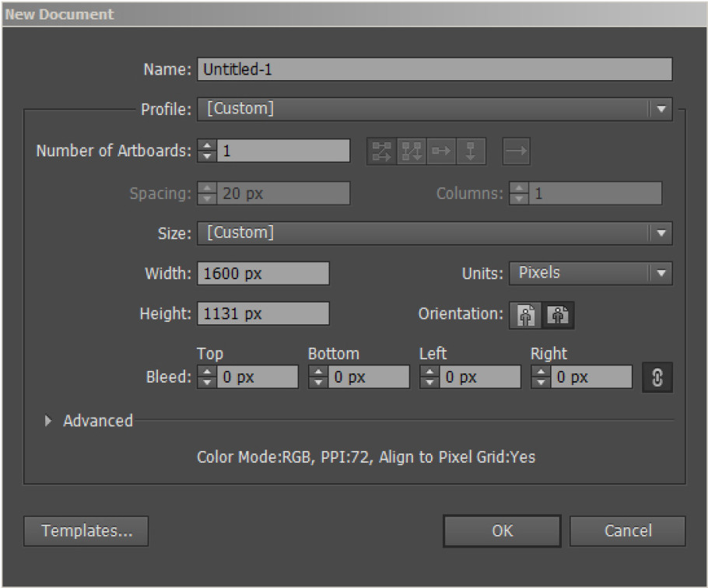This screenshot has height=588, width=708.
Task: Click the Top bleed stepper arrows
Action: pos(207,377)
